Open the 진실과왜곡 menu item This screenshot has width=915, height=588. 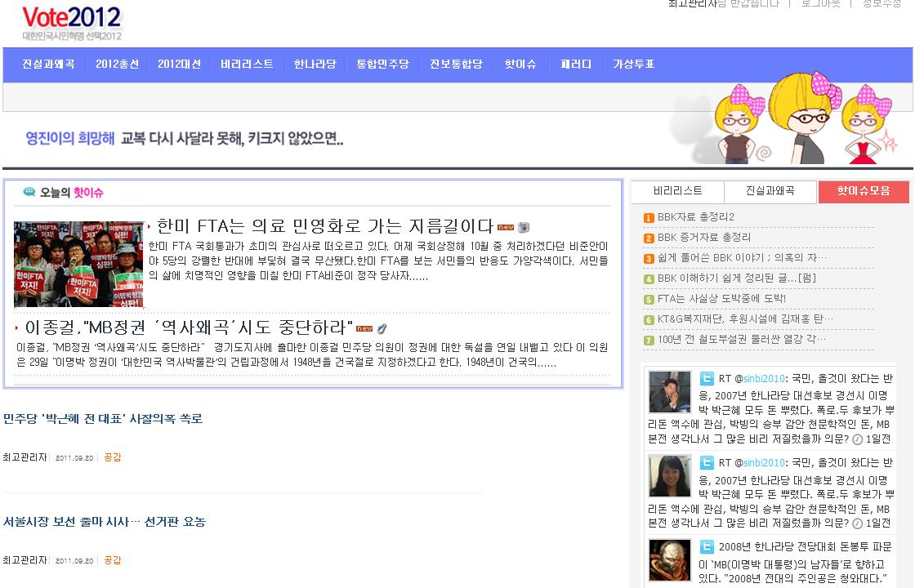48,65
